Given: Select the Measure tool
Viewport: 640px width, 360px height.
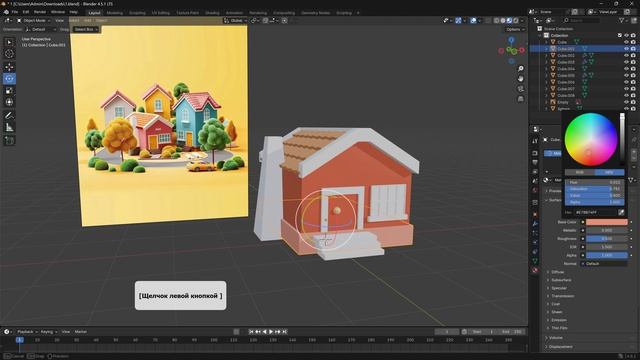Looking at the screenshot, I should [9, 128].
